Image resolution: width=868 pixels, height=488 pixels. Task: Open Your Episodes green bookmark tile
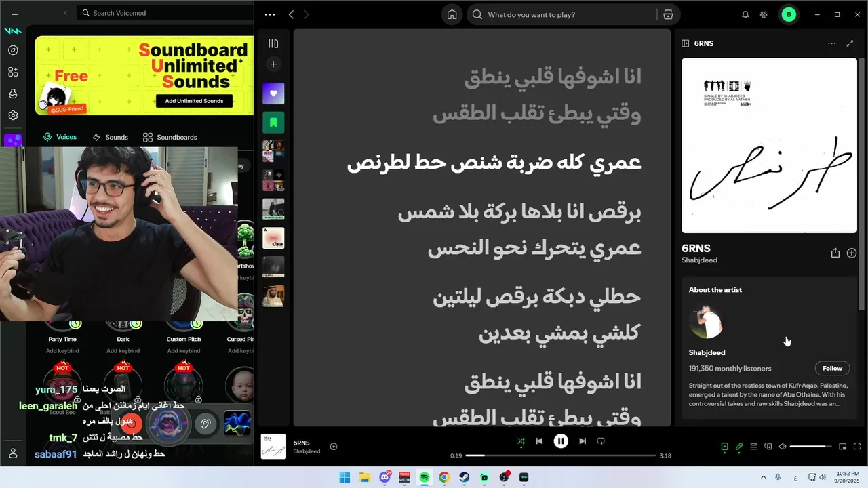273,123
